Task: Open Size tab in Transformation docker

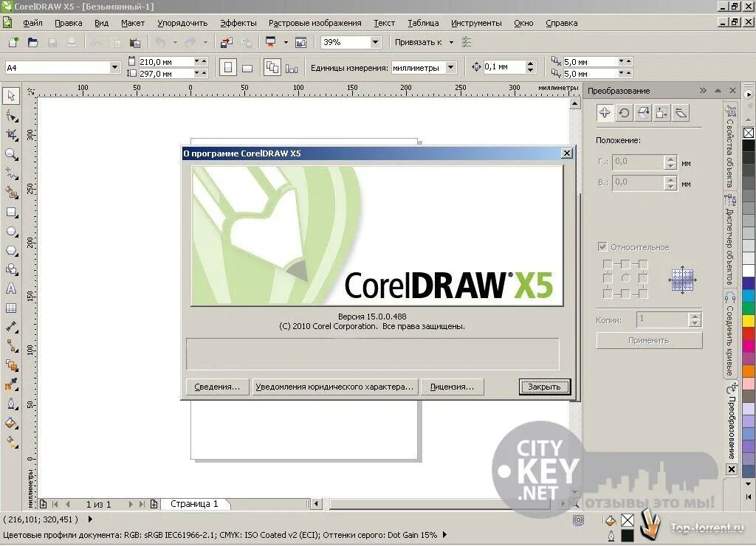Action: click(x=662, y=113)
